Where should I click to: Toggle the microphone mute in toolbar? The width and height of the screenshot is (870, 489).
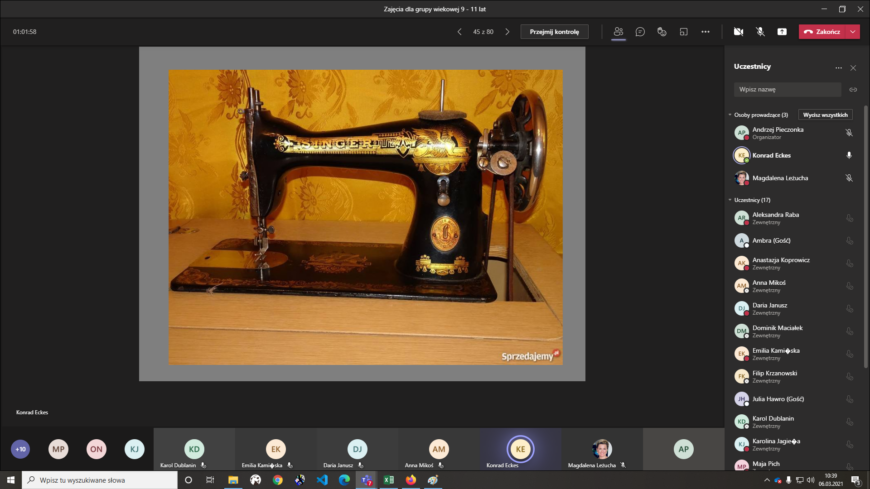pos(760,32)
